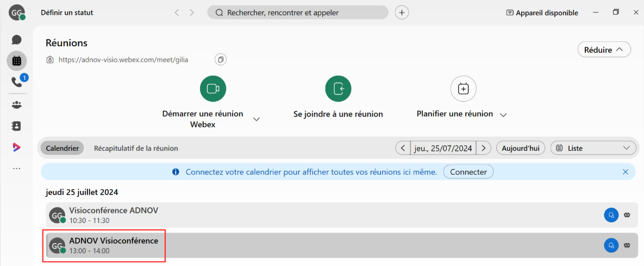Click Définir un statut
Screen dimensions: 644x266
[x=67, y=13]
